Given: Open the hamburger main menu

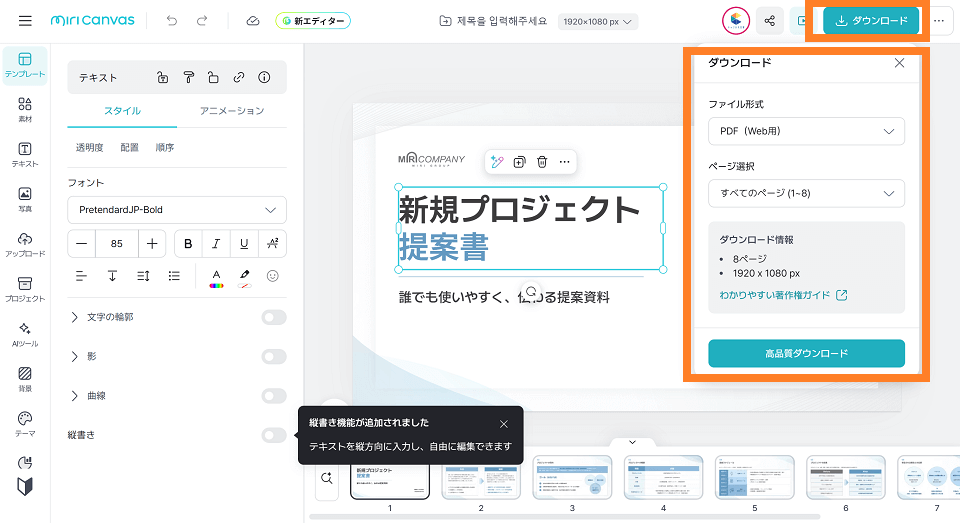Looking at the screenshot, I should [25, 21].
